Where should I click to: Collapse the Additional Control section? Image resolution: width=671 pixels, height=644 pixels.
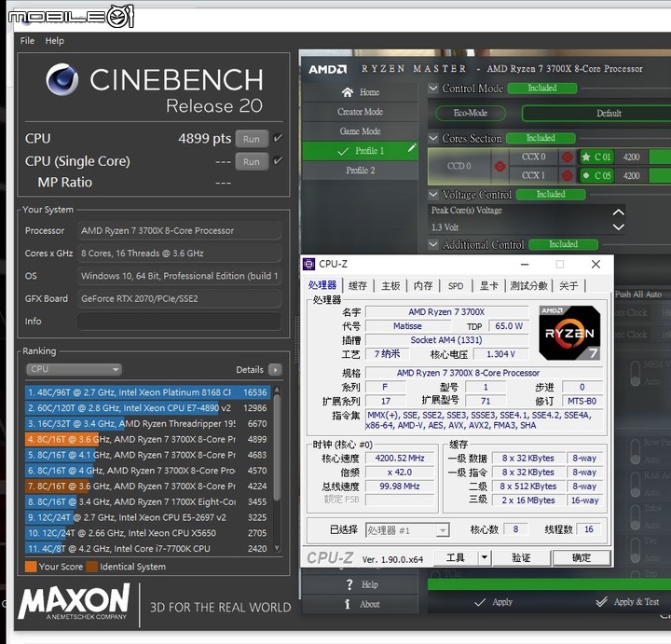(x=433, y=244)
